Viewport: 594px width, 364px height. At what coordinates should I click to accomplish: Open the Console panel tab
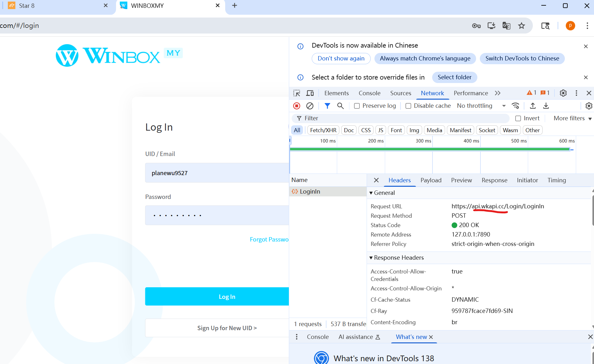[x=369, y=93]
